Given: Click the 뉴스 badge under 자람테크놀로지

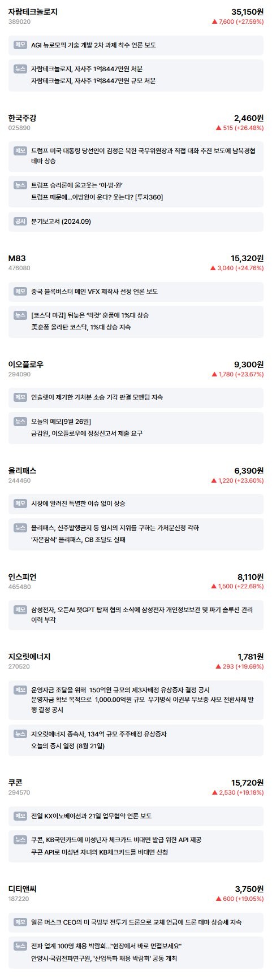Looking at the screenshot, I should point(20,68).
